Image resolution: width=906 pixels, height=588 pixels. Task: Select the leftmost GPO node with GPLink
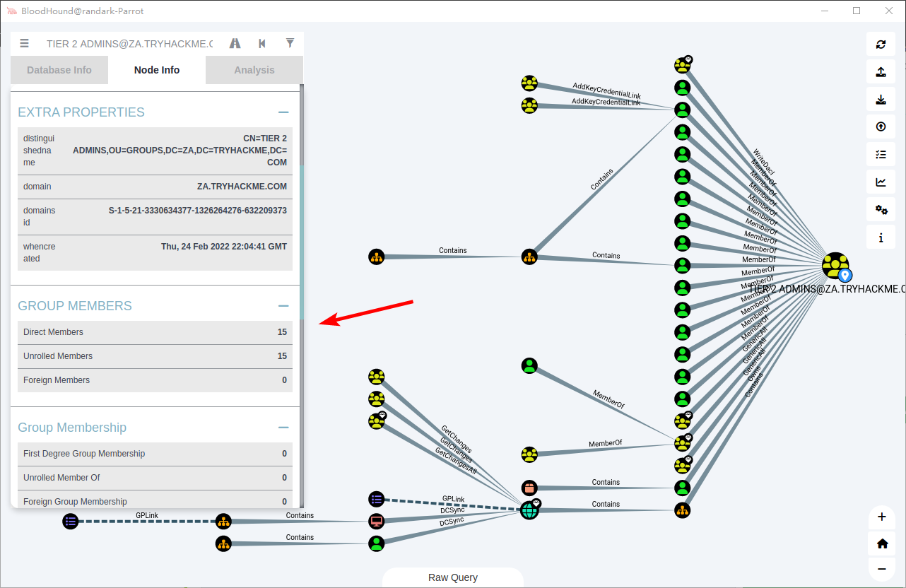70,522
